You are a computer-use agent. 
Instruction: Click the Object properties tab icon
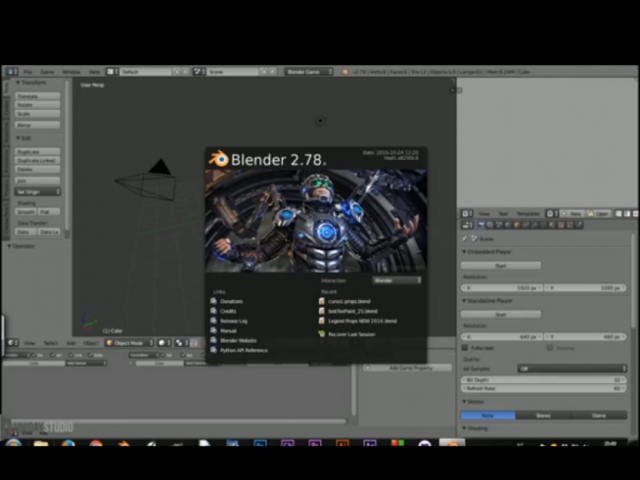coord(517,225)
